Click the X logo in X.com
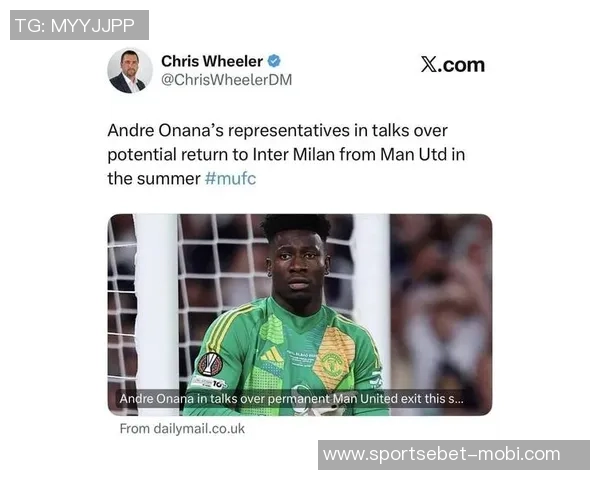600x480 pixels. [x=429, y=64]
